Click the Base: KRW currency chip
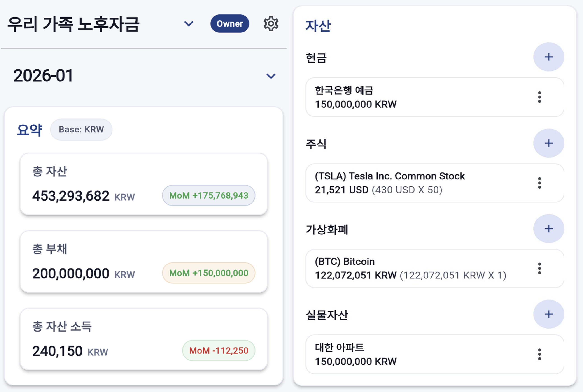Viewport: 583px width, 392px height. click(81, 130)
